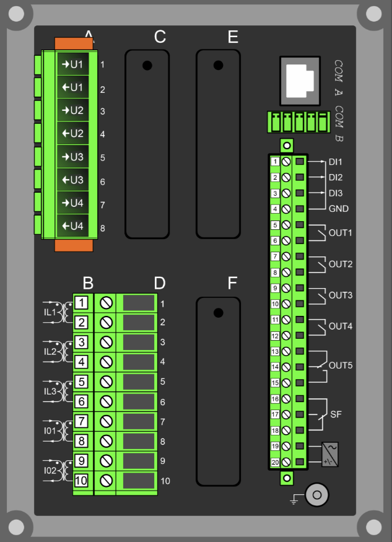The width and height of the screenshot is (392, 542).
Task: Click the empty option slot E
Action: point(218,144)
